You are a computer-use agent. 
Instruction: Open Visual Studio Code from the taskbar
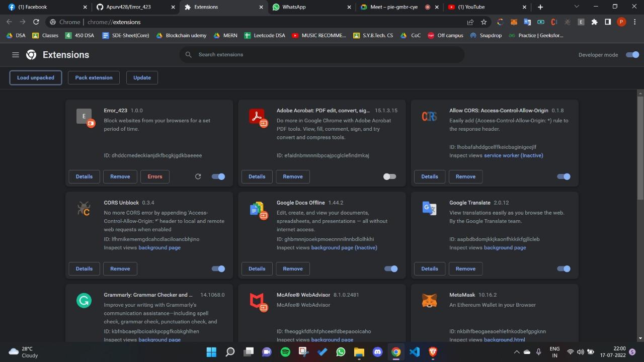tap(415, 352)
